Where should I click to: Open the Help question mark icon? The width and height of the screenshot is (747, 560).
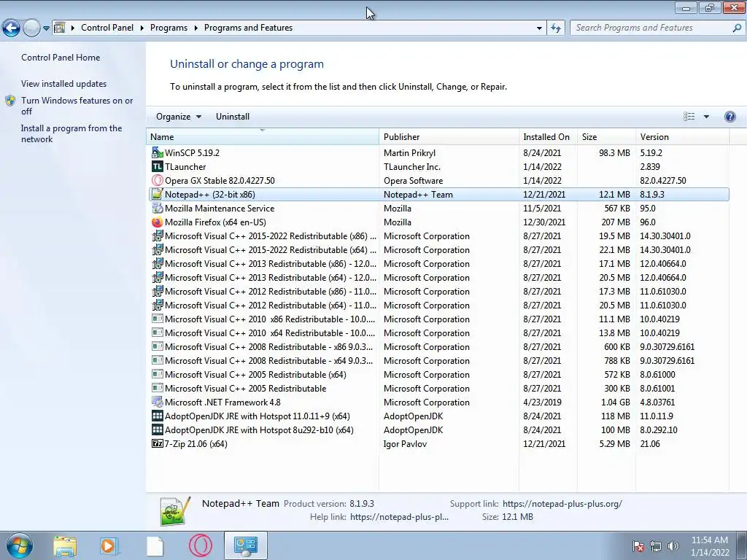coord(729,117)
